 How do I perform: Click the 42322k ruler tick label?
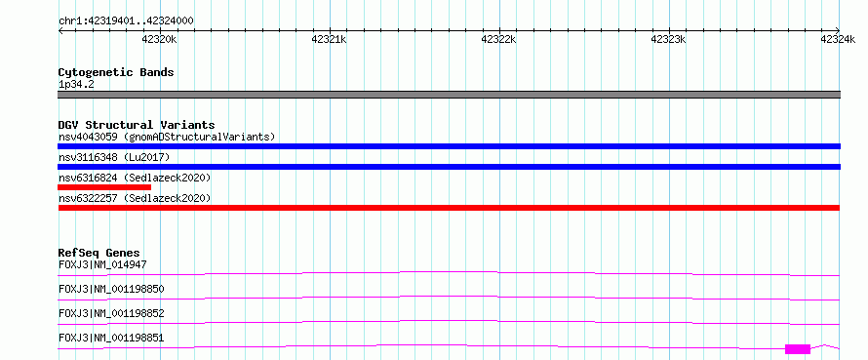498,39
